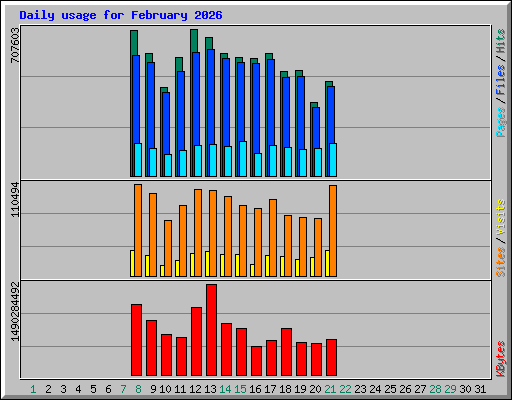The width and height of the screenshot is (512, 400).
Task: Select the orange Sites bar for day 8
Action: (138, 230)
